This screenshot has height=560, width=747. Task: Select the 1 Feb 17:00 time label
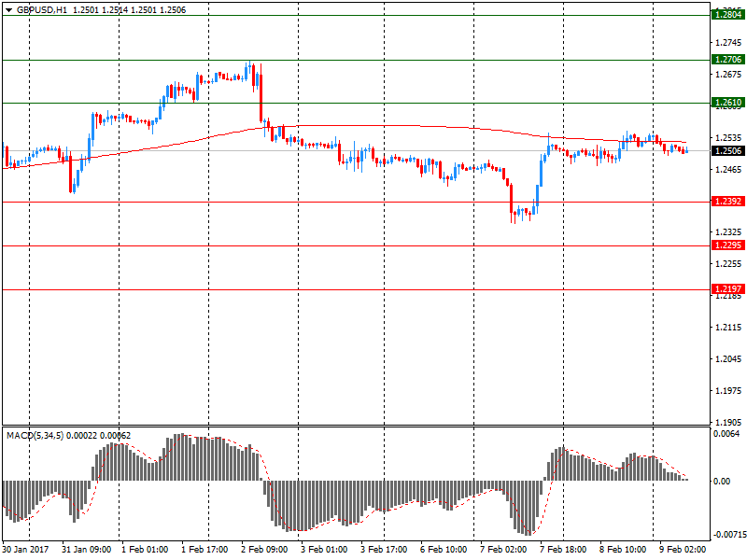(204, 549)
